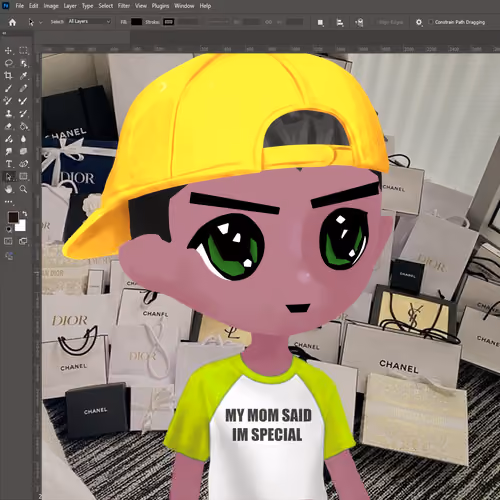This screenshot has height=500, width=500.
Task: Select the Lasso tool
Action: (x=8, y=63)
